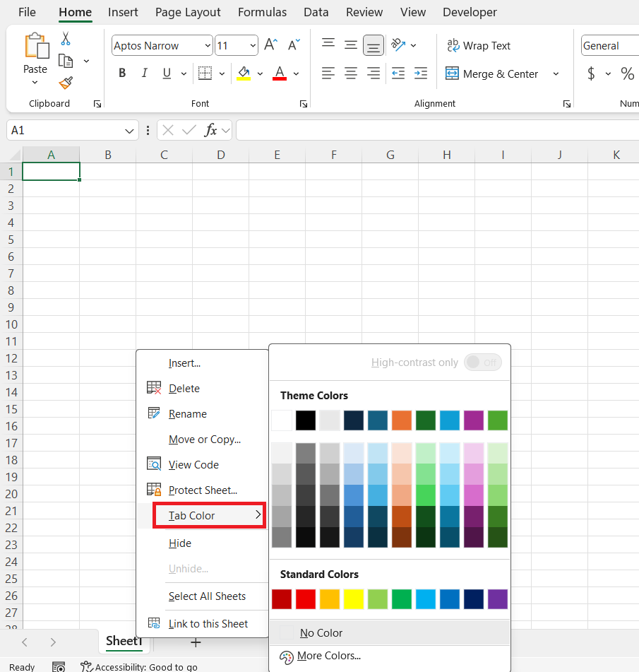Click No Color option
639x672 pixels.
[390, 632]
